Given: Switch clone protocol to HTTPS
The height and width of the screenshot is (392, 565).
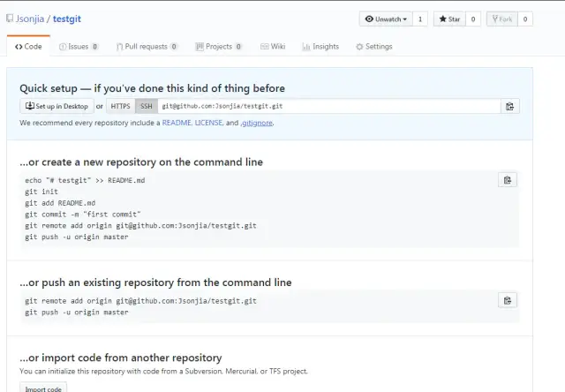Looking at the screenshot, I should pos(121,107).
